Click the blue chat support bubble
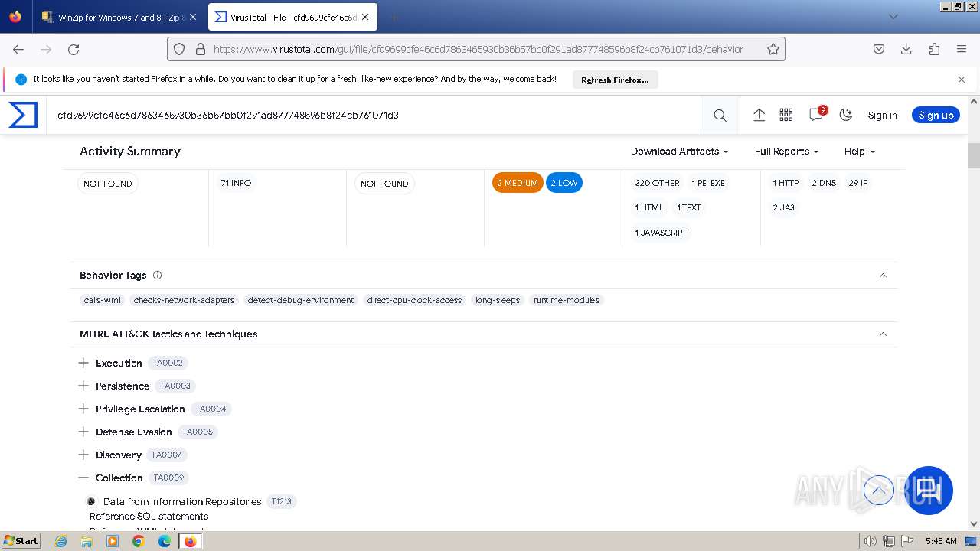This screenshot has width=980, height=551. [x=929, y=490]
